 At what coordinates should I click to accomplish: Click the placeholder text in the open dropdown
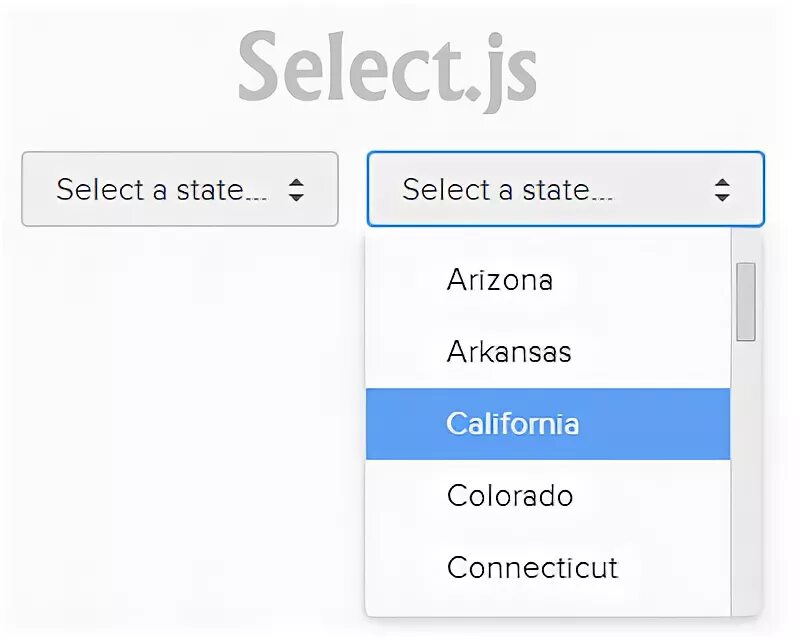coord(508,189)
